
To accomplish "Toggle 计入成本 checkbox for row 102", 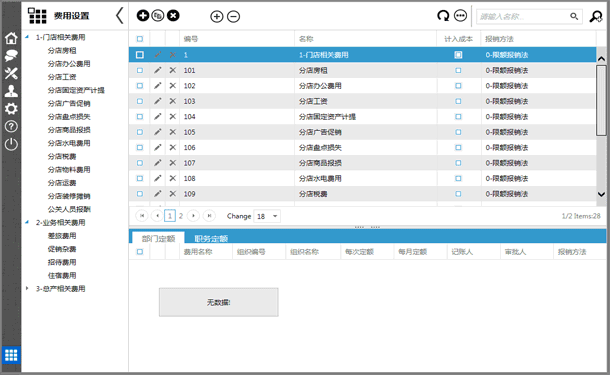I will pyautogui.click(x=458, y=86).
